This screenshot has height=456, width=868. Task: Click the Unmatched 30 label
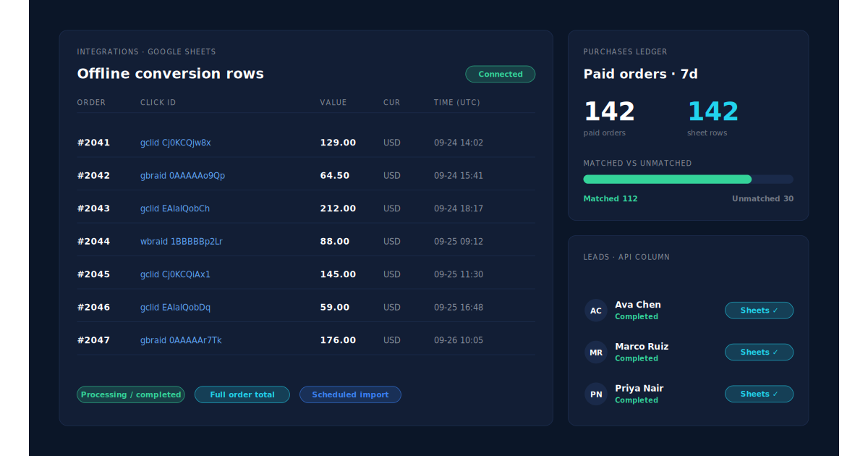[762, 198]
